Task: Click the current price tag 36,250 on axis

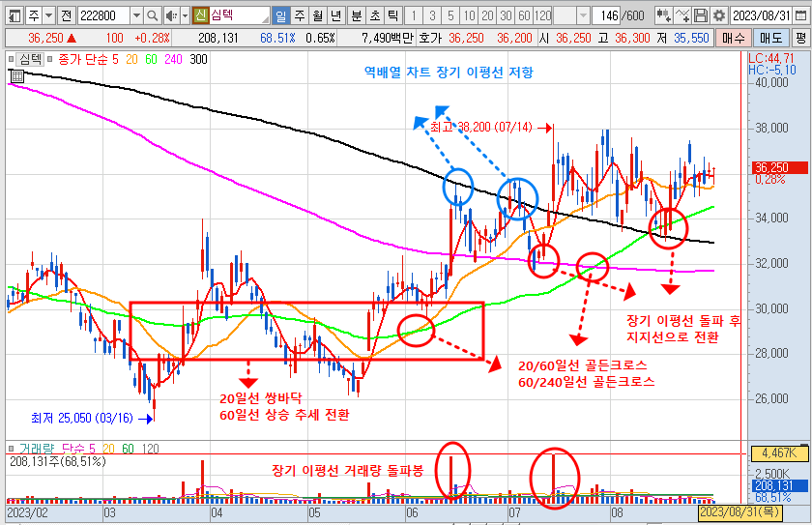Action: tap(778, 167)
